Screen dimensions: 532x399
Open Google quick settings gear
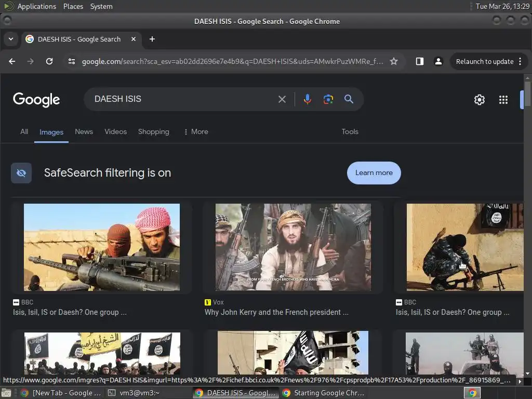tap(480, 100)
